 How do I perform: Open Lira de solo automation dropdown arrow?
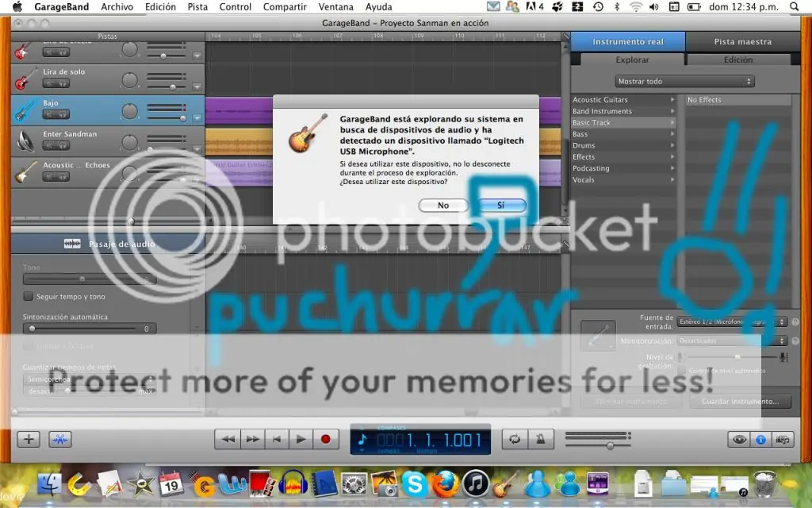click(197, 87)
